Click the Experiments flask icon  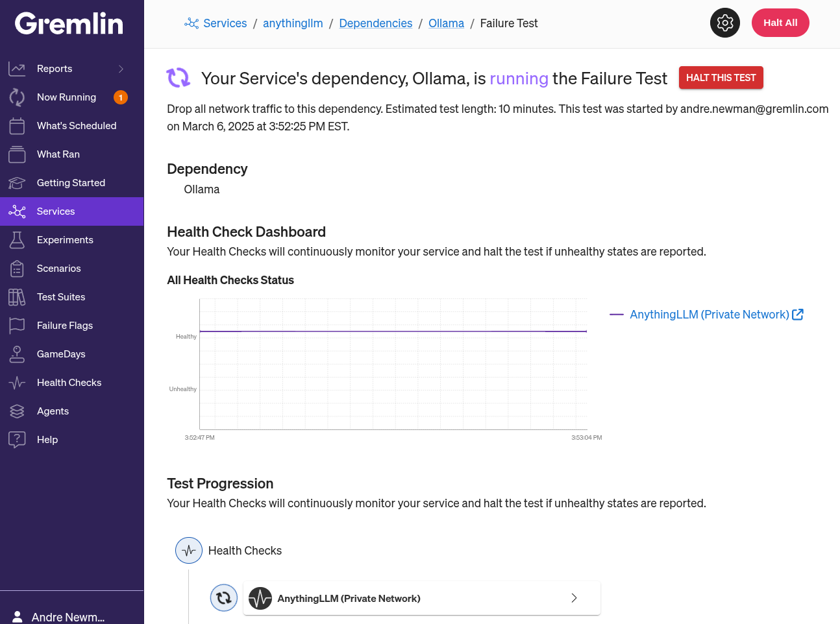pyautogui.click(x=17, y=240)
